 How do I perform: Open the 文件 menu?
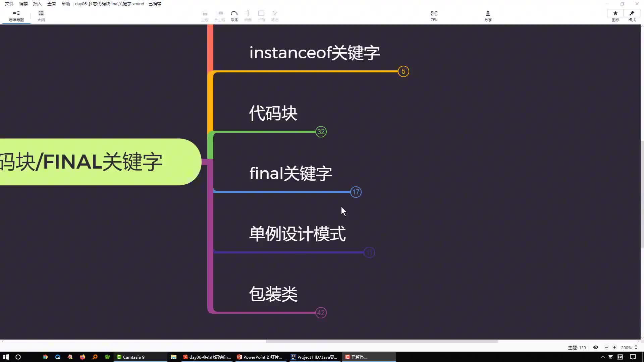[9, 4]
